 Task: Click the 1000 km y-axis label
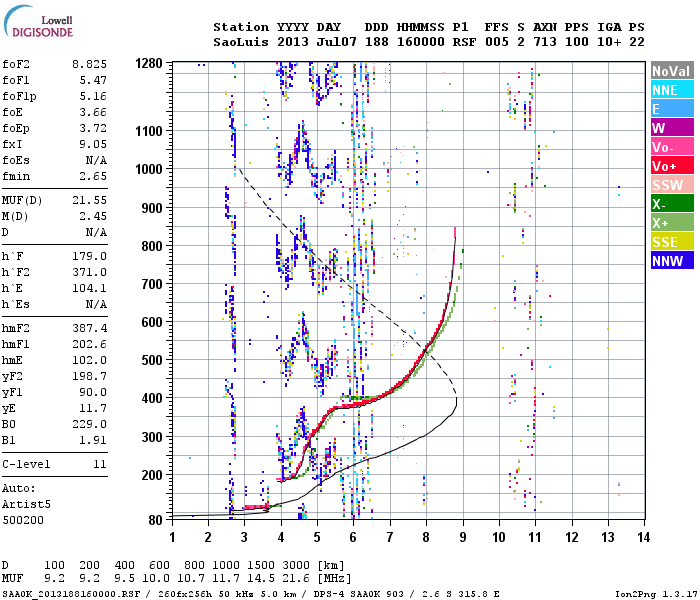(x=149, y=169)
